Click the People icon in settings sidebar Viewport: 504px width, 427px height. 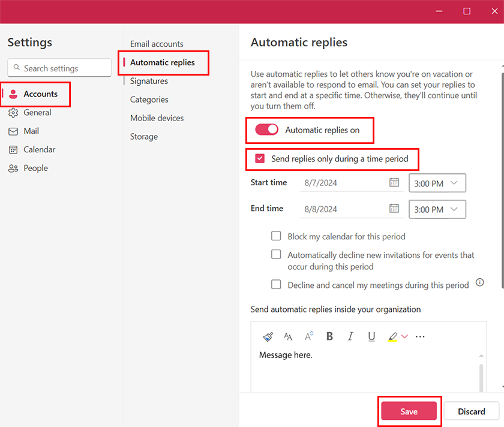click(x=13, y=169)
